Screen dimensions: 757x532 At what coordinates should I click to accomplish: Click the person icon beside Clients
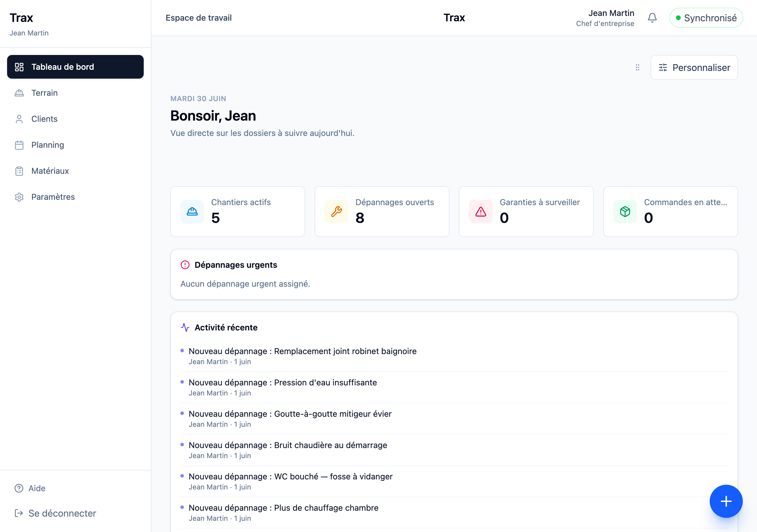coord(19,119)
